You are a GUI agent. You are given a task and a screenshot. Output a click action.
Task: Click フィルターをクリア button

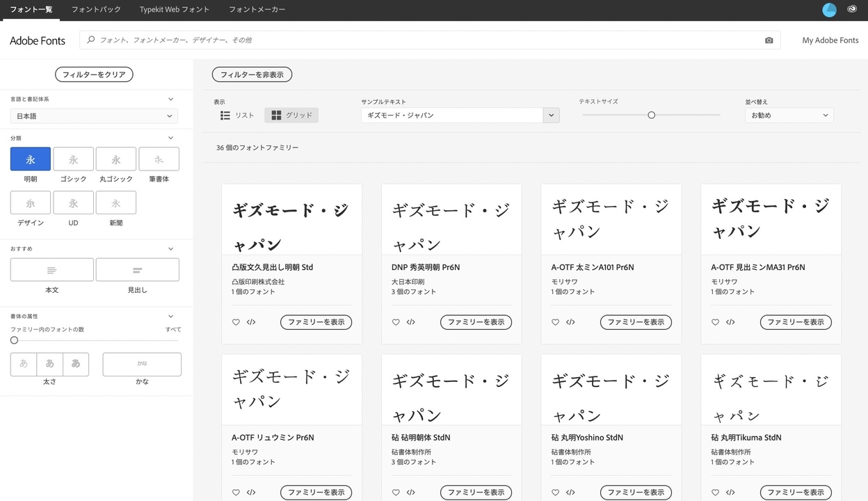pyautogui.click(x=94, y=74)
